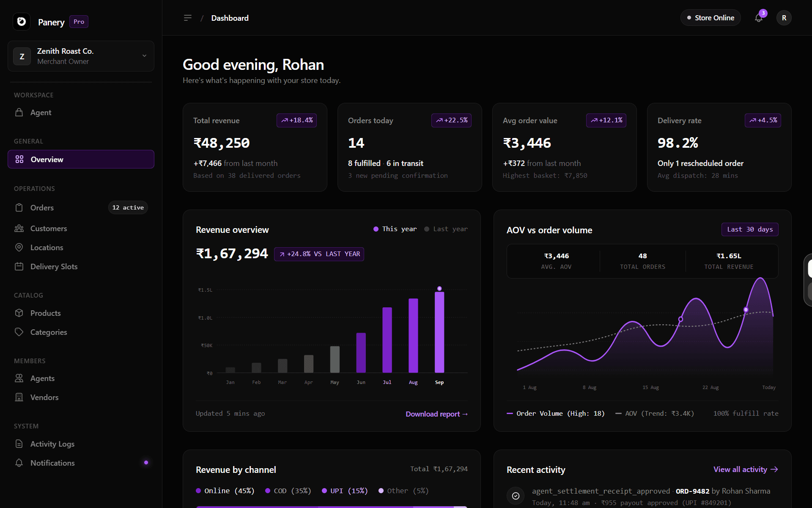The width and height of the screenshot is (812, 508).
Task: Click the 12 active orders badge
Action: pyautogui.click(x=128, y=207)
